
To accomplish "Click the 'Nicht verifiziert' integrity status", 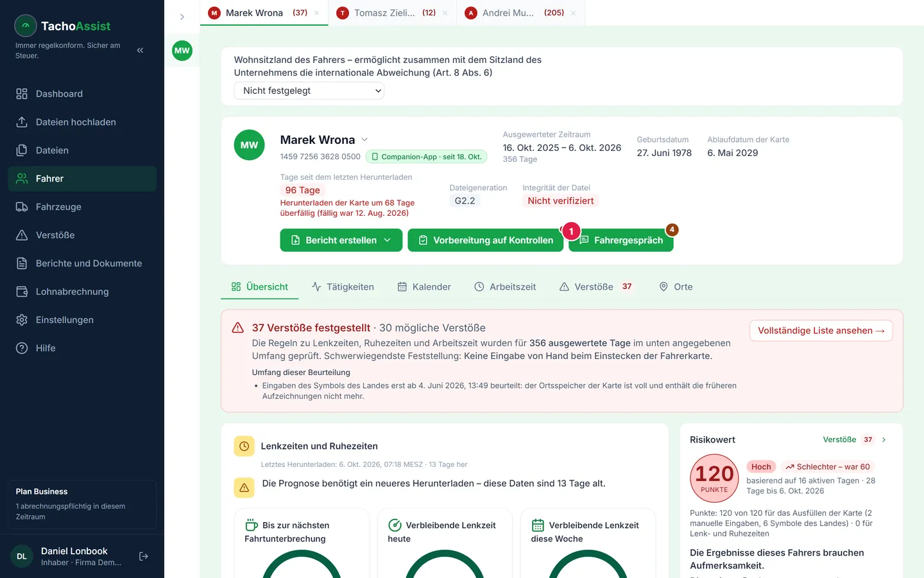I will 561,201.
